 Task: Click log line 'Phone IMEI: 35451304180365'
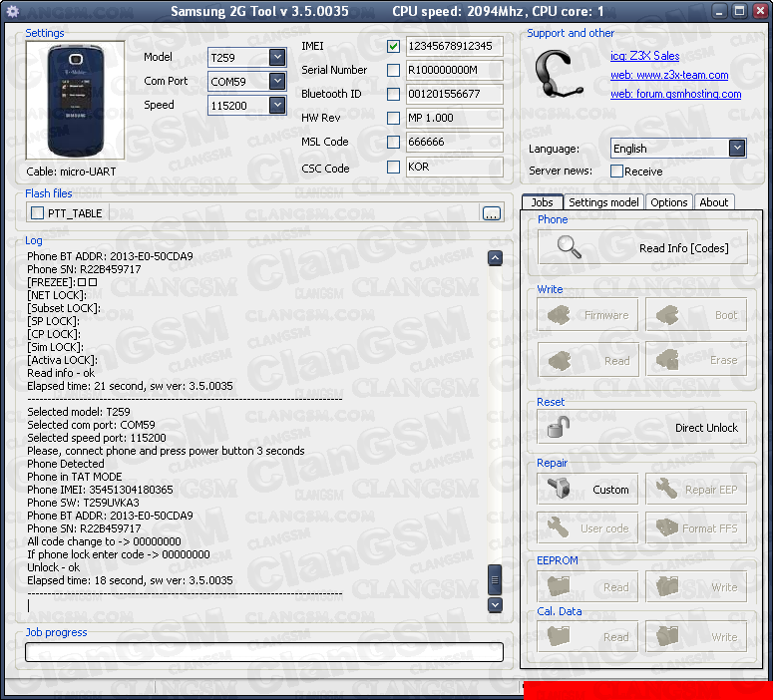pyautogui.click(x=100, y=490)
